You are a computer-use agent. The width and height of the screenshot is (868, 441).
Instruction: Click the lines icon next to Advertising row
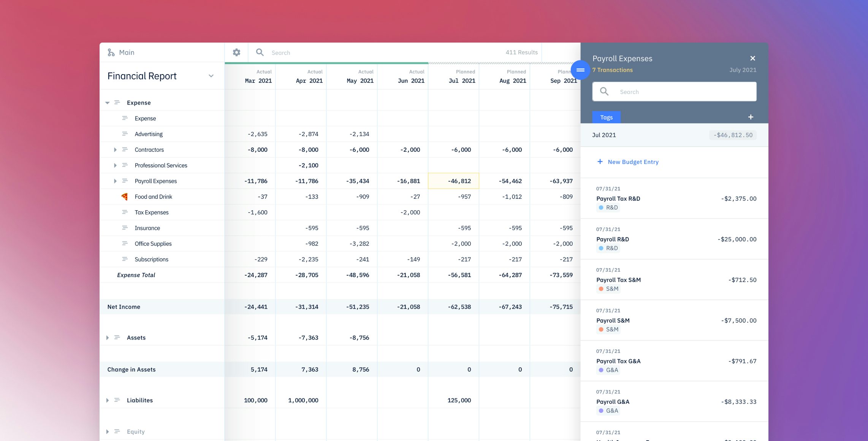point(125,134)
